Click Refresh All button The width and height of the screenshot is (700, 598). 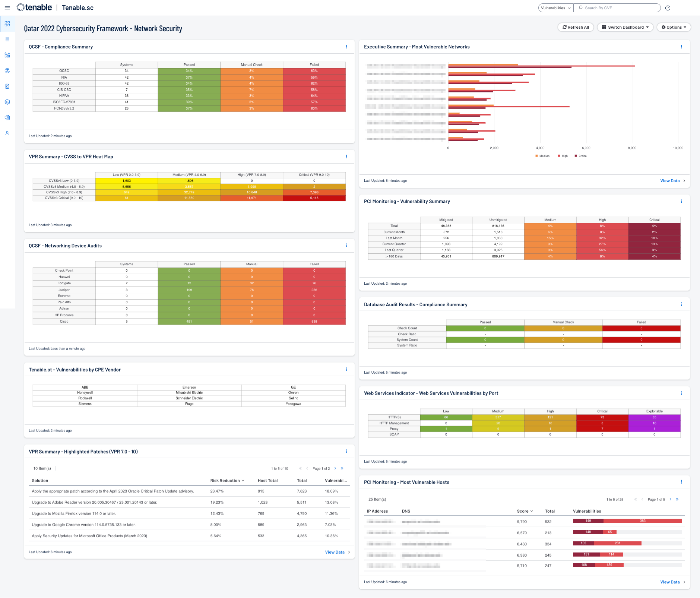coord(576,27)
